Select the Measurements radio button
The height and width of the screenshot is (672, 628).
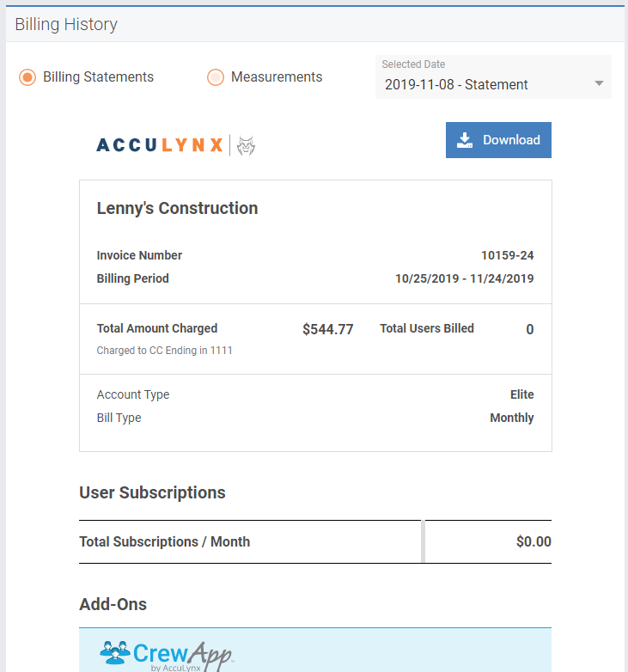tap(216, 77)
